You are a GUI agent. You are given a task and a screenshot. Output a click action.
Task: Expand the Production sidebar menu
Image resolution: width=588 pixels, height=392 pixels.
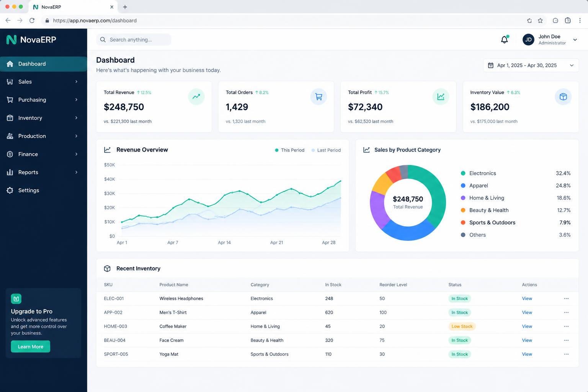pos(76,136)
